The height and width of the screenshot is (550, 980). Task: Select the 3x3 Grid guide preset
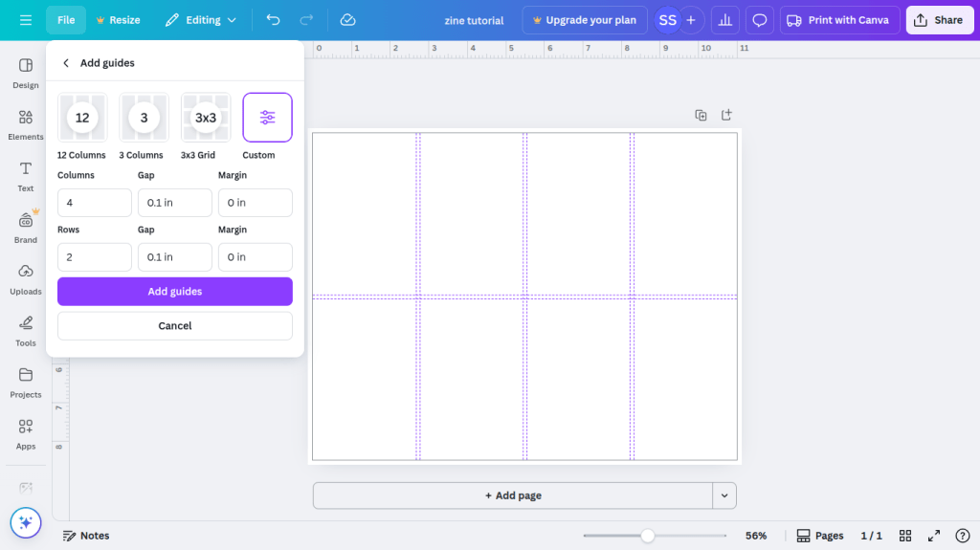pos(206,118)
